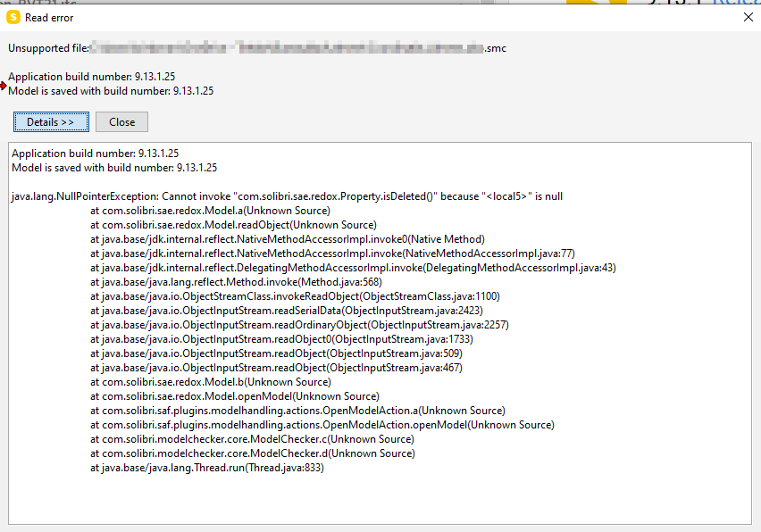Screen dimensions: 761x532
Task: Click the 'redox.Model.b(Unknown Source)' line
Action: point(211,382)
